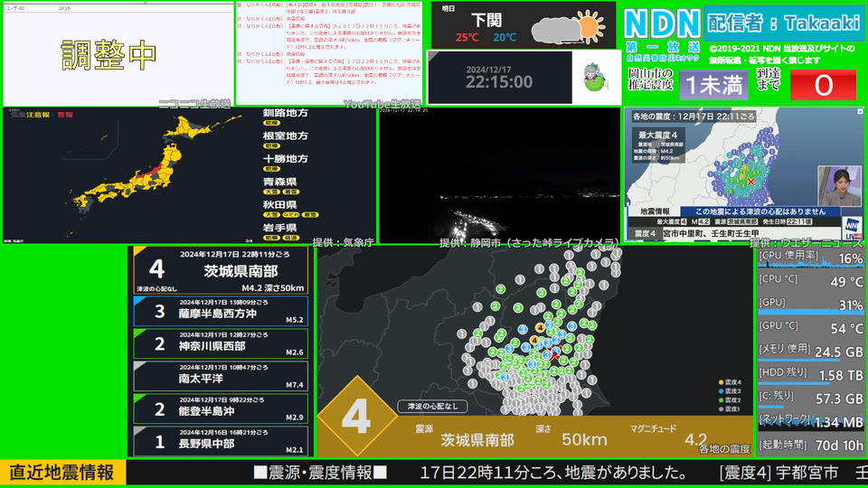Click the 25℃ high temperature value

click(x=467, y=38)
